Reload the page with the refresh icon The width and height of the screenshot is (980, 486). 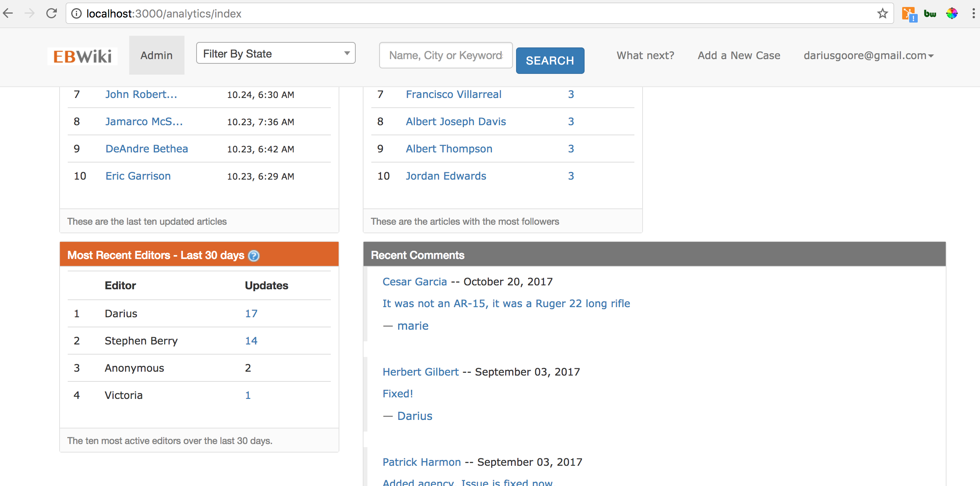coord(52,13)
